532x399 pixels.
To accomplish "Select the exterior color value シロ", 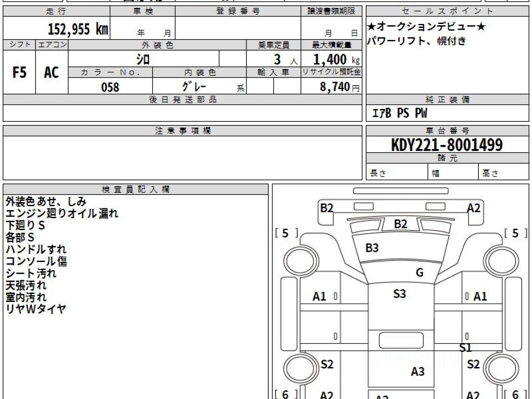I will (x=143, y=59).
